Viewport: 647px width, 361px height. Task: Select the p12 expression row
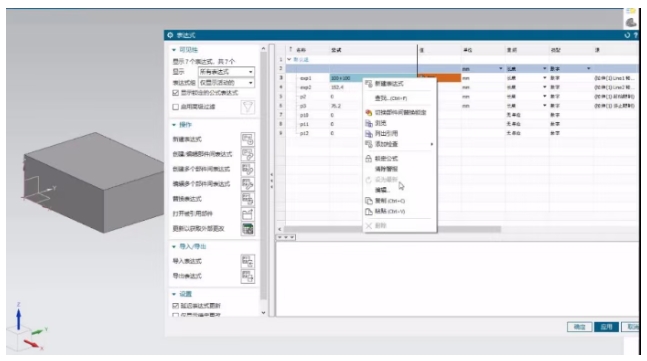pyautogui.click(x=461, y=133)
